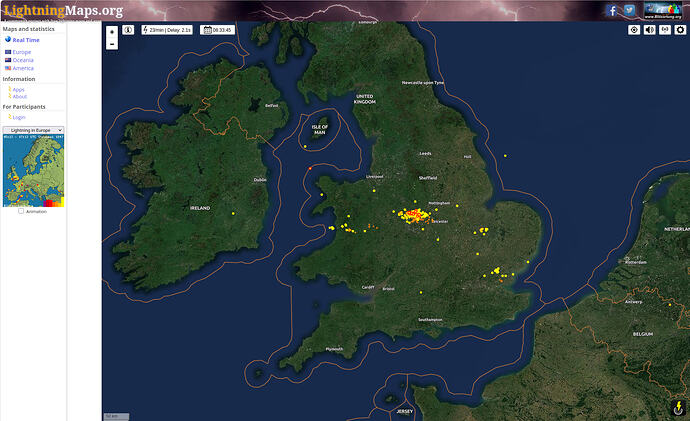This screenshot has width=690, height=421.
Task: Click the EU flag icon beside Europe
Action: [8, 52]
